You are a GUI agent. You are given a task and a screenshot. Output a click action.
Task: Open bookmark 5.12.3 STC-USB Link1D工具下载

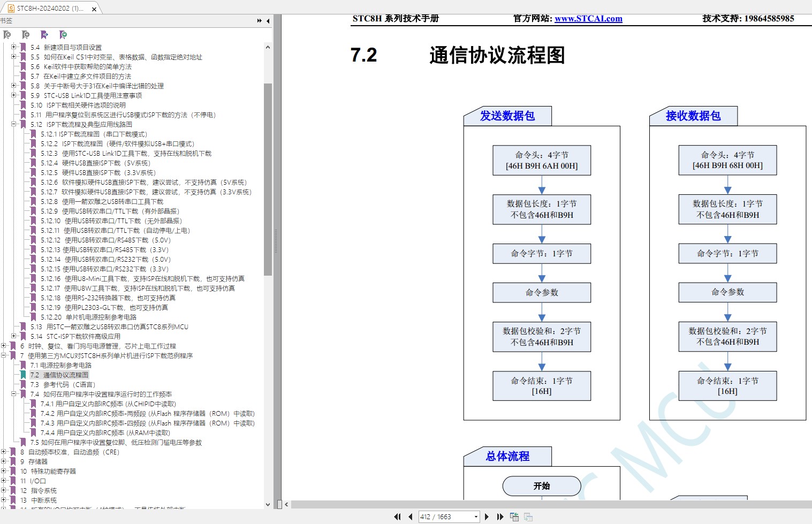pos(126,154)
